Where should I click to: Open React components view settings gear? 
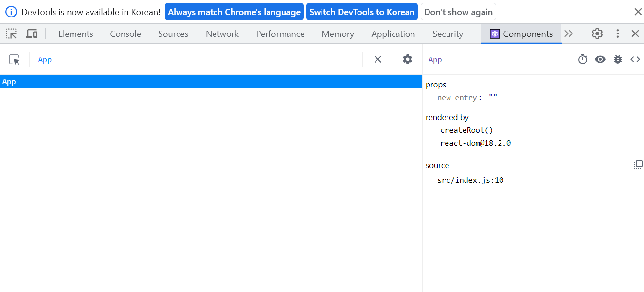408,59
